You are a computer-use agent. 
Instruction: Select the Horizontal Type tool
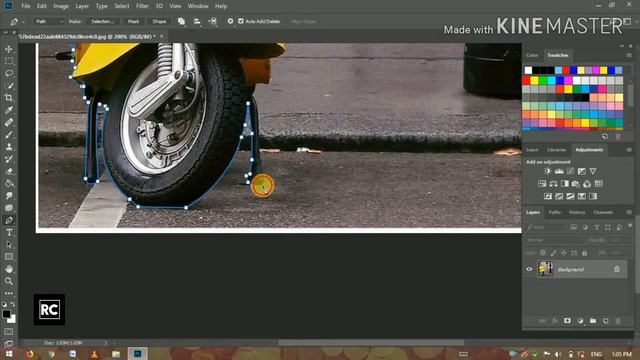(9, 233)
